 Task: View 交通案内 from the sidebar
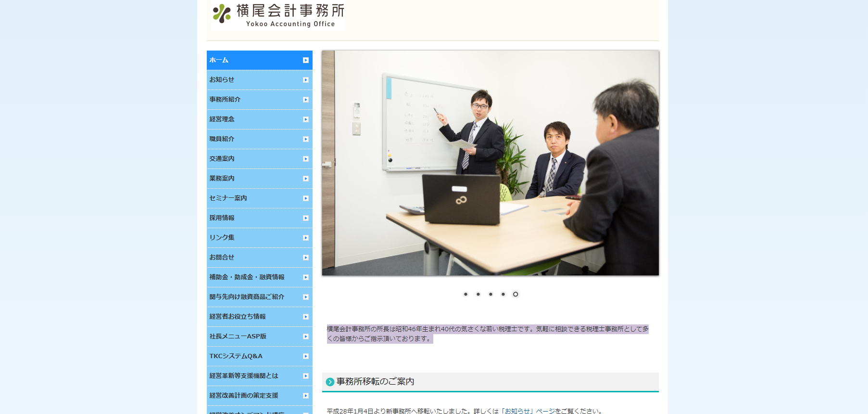(260, 159)
